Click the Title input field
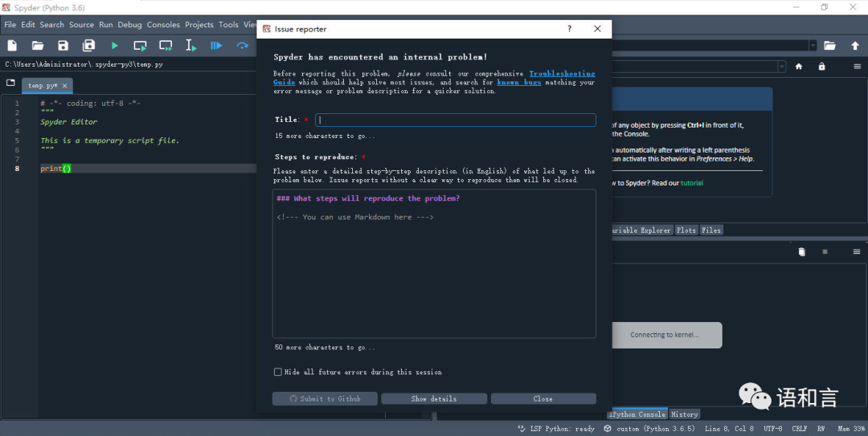 456,120
